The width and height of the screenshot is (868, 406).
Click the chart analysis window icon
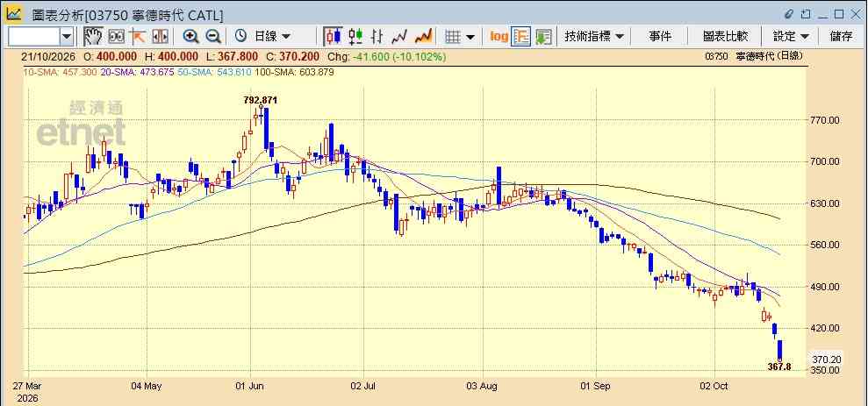tap(13, 14)
